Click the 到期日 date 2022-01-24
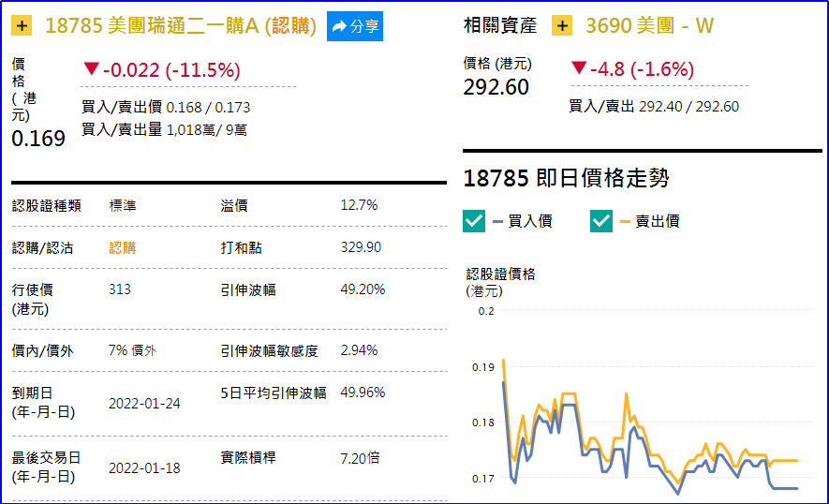This screenshot has width=829, height=504. tap(144, 403)
